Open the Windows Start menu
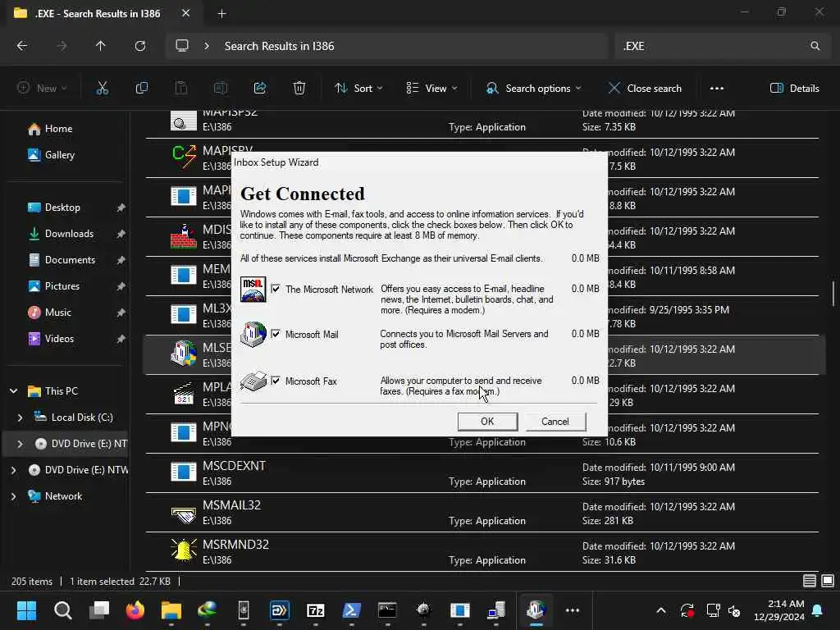840x630 pixels. click(x=26, y=610)
